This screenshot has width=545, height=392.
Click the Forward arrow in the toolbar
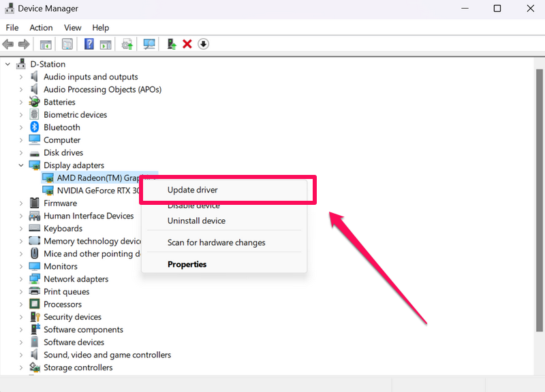(x=24, y=44)
